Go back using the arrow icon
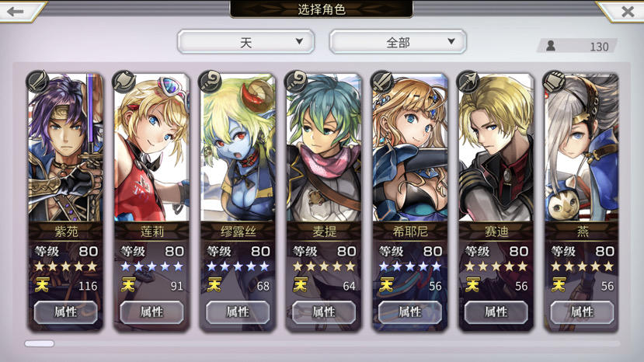644x362 pixels. pos(16,11)
